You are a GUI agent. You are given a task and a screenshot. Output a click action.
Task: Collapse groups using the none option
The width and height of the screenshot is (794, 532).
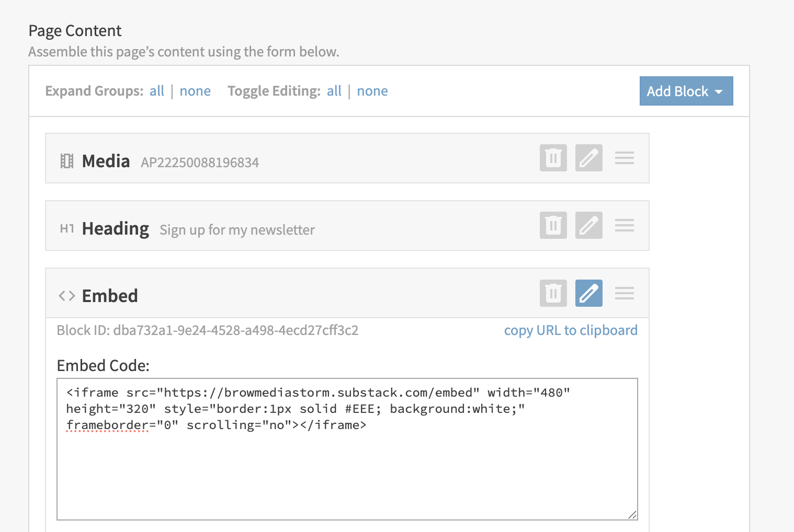pyautogui.click(x=195, y=91)
